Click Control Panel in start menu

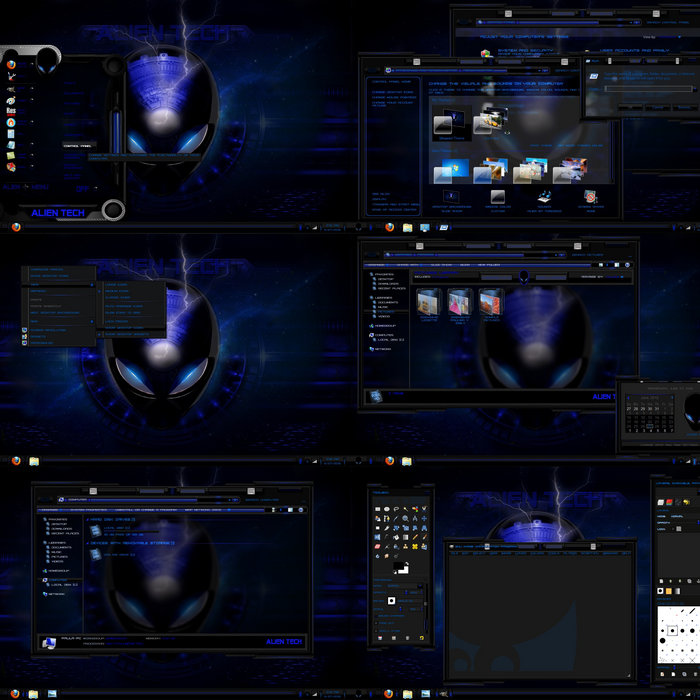pyautogui.click(x=77, y=146)
